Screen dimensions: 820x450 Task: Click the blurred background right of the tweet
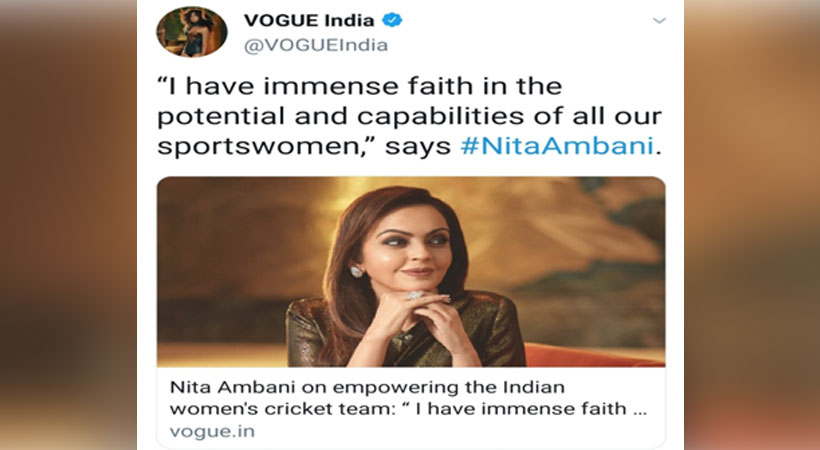click(752, 225)
